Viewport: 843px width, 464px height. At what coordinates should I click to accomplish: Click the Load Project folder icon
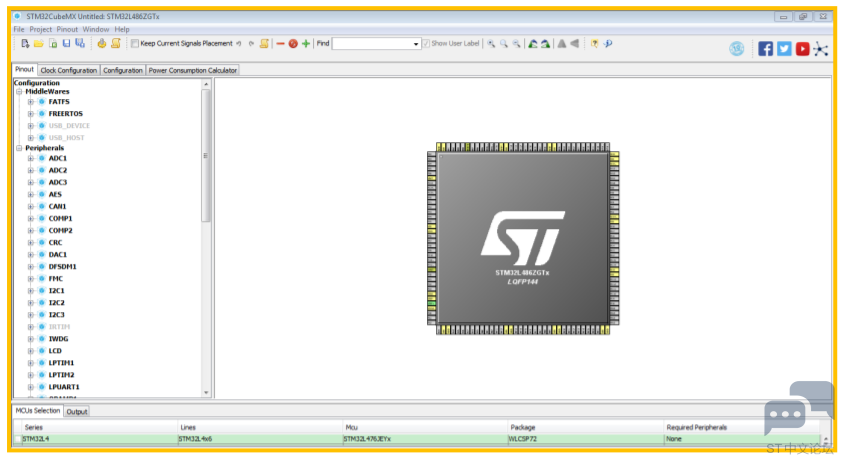(x=39, y=44)
